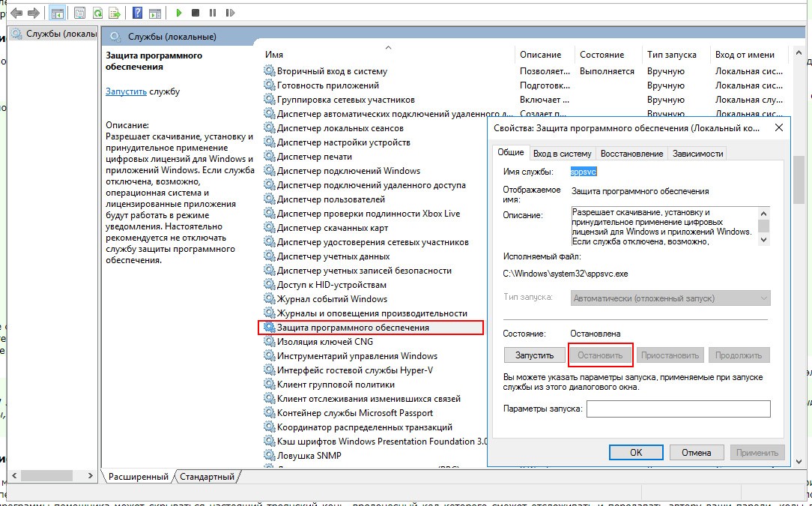812x506 pixels.
Task: Click gear icon of Диспетчер пользователей
Action: (269, 199)
